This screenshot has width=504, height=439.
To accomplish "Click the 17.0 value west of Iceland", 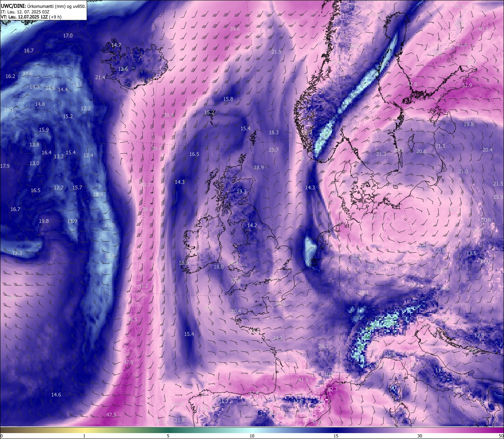I will click(x=68, y=36).
